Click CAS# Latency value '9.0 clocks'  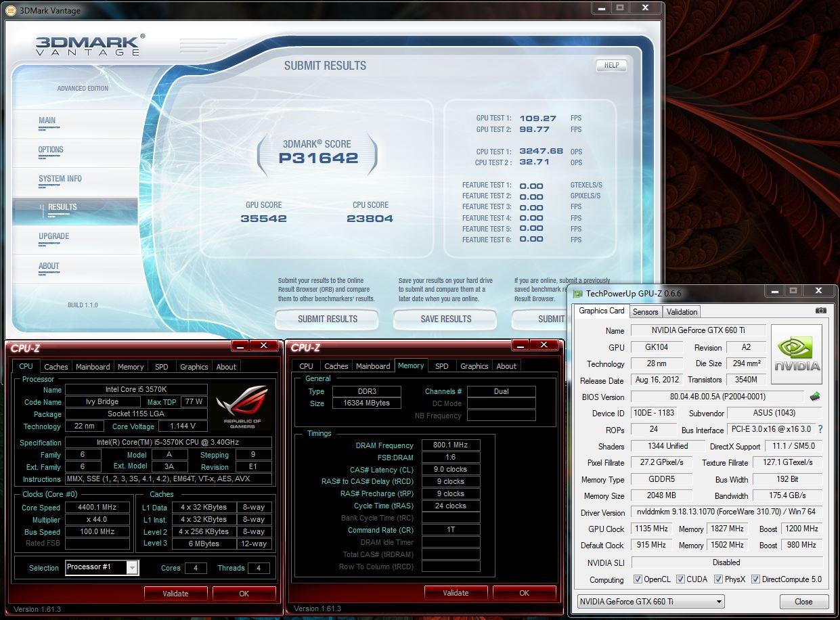pos(451,470)
